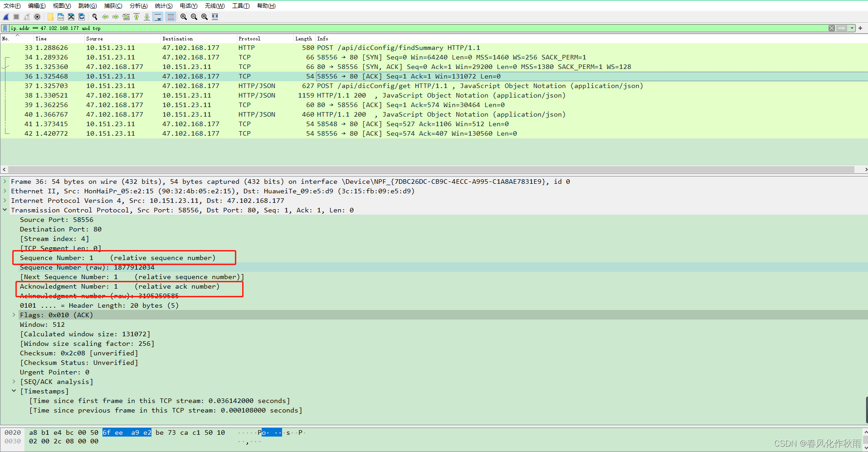Start capturing packets with the shark fin icon
The width and height of the screenshot is (868, 452).
6,16
